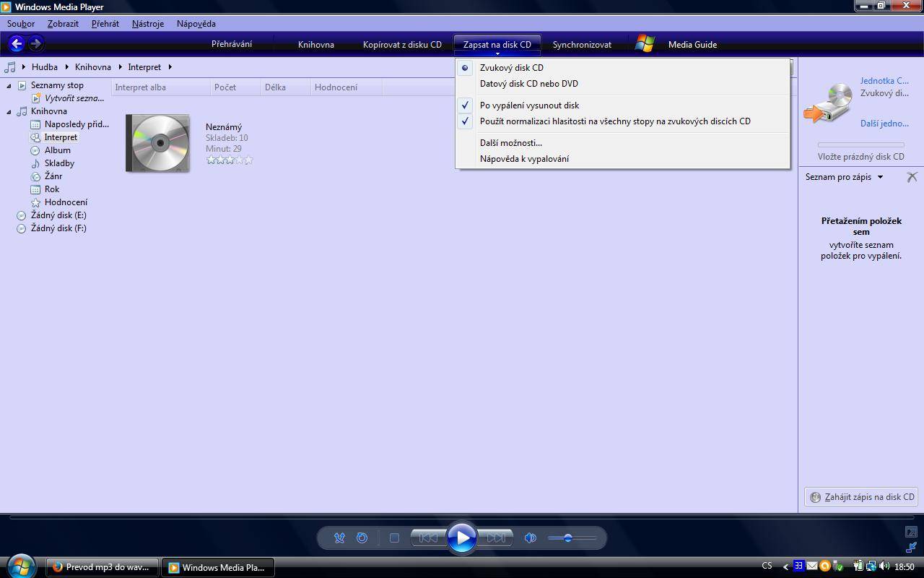Start playback with the Play button

tap(462, 538)
